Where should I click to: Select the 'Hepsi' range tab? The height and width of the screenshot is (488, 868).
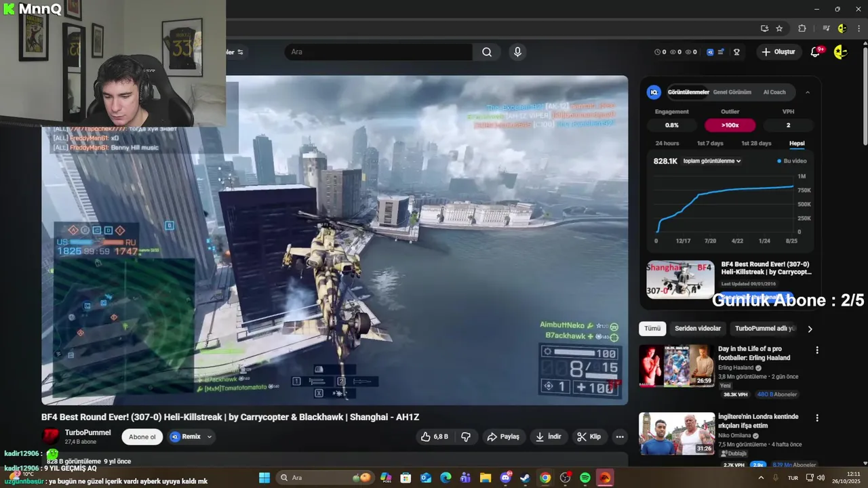point(797,144)
